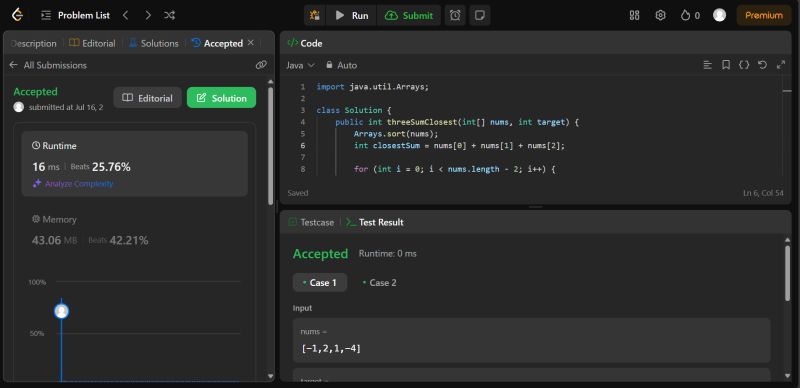Click the left panel scrollbar
Screen dimensions: 800x388
click(270, 146)
